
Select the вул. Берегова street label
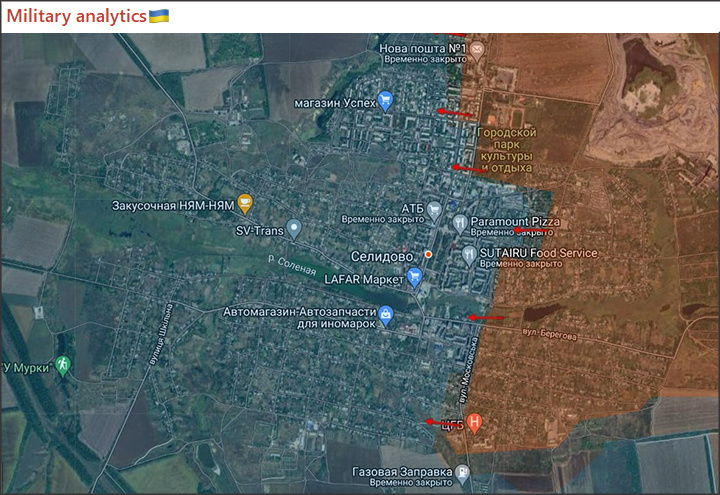(x=549, y=336)
